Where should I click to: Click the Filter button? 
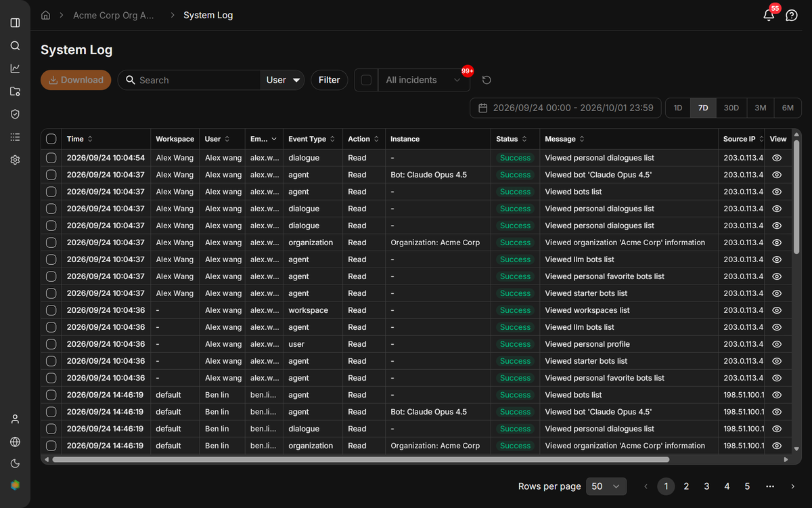tap(330, 80)
